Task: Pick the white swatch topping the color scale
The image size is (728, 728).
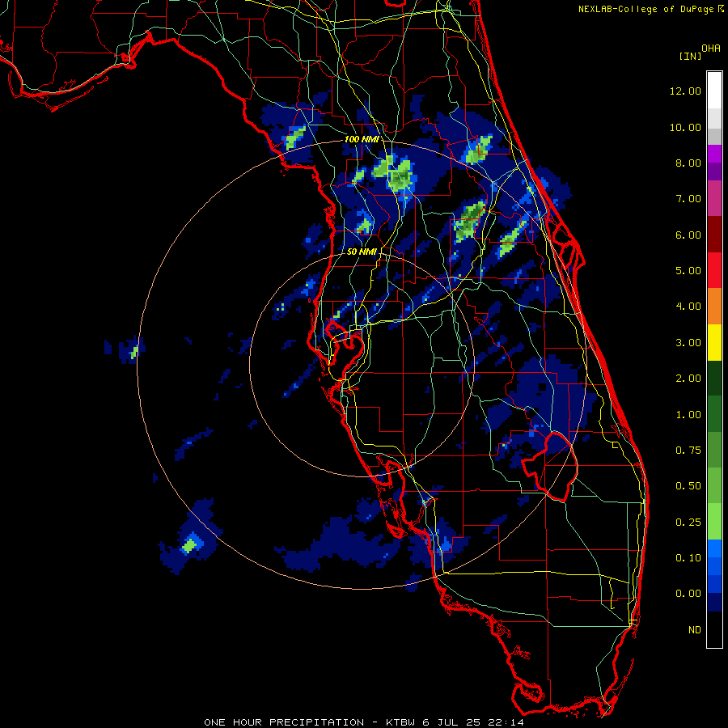Action: tap(714, 90)
